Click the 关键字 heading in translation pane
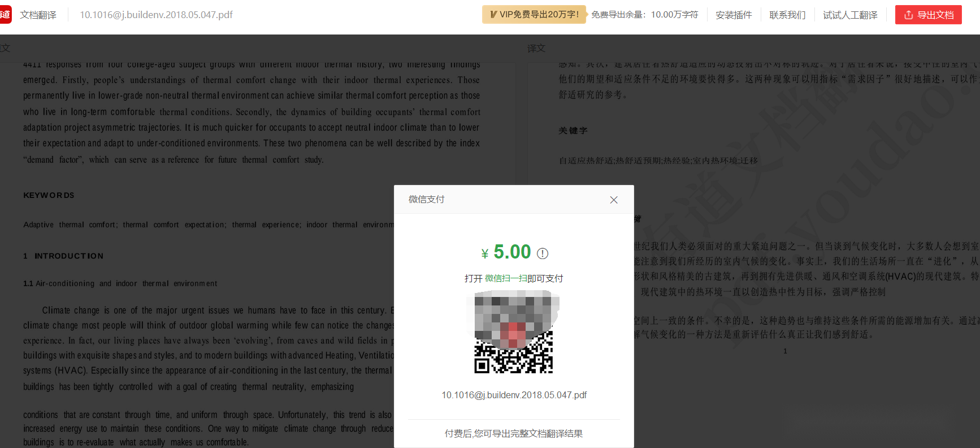The height and width of the screenshot is (448, 980). 573,131
